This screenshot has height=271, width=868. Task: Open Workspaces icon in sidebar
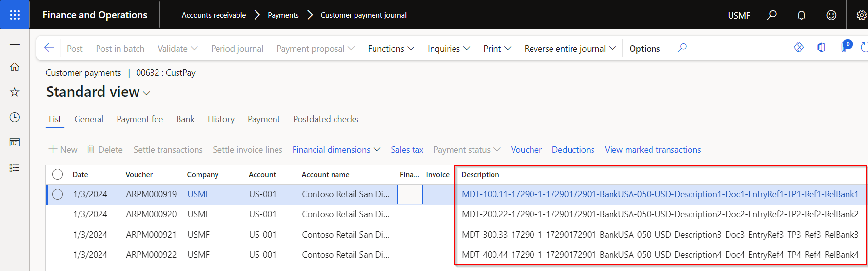[x=15, y=143]
